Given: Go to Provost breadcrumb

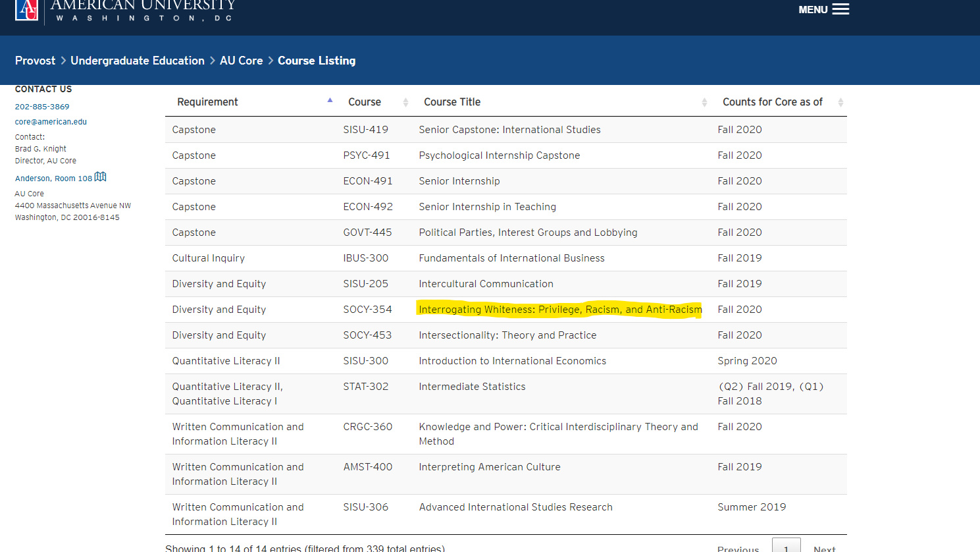Looking at the screenshot, I should pos(36,61).
